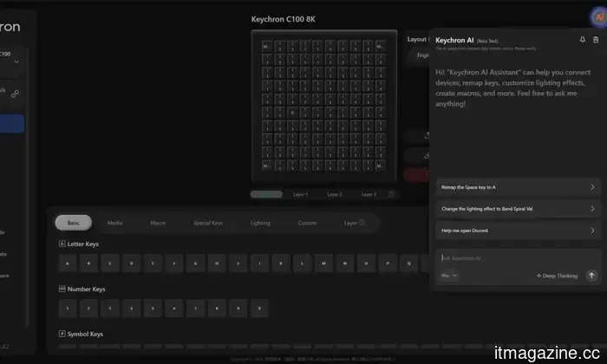The height and width of the screenshot is (364, 607).
Task: Choose 'Help me open Discord' suggestion
Action: pyautogui.click(x=518, y=231)
